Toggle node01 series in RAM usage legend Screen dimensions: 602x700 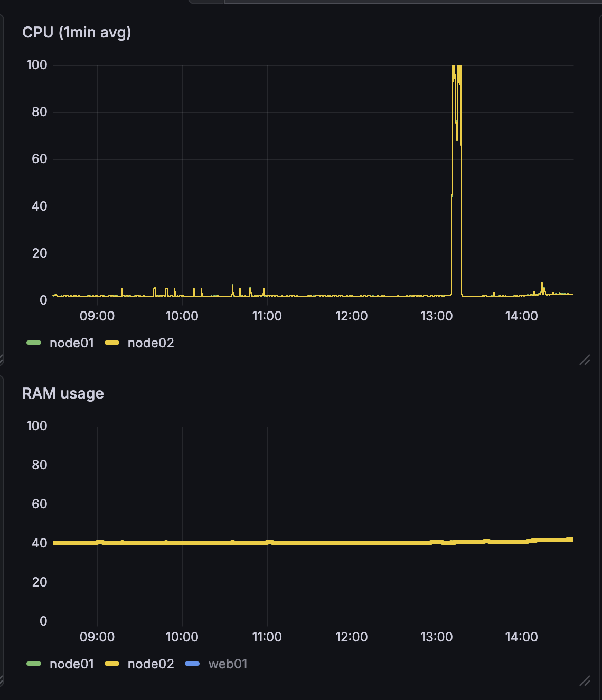[71, 664]
